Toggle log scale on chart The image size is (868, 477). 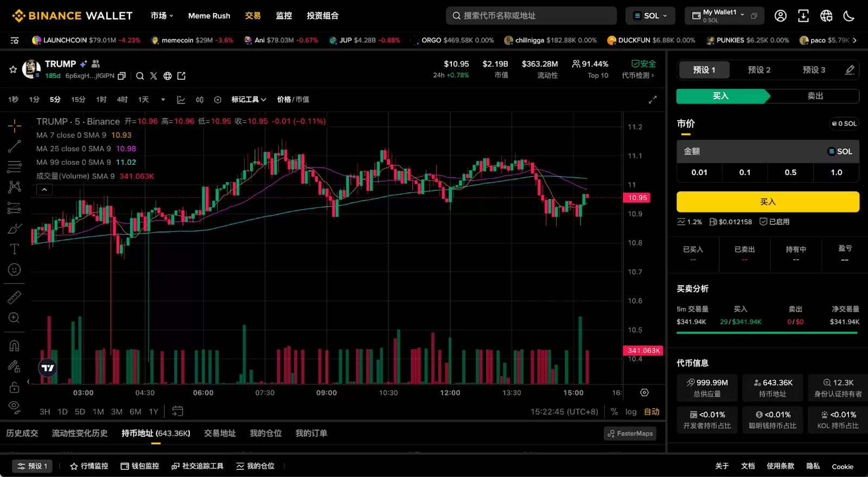click(630, 412)
